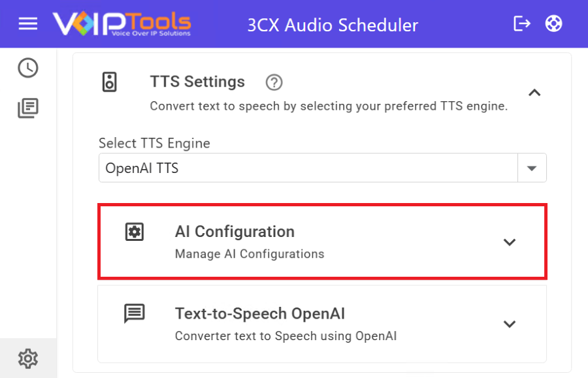Viewport: 588px width, 378px height.
Task: Click the logout icon in header
Action: 522,24
